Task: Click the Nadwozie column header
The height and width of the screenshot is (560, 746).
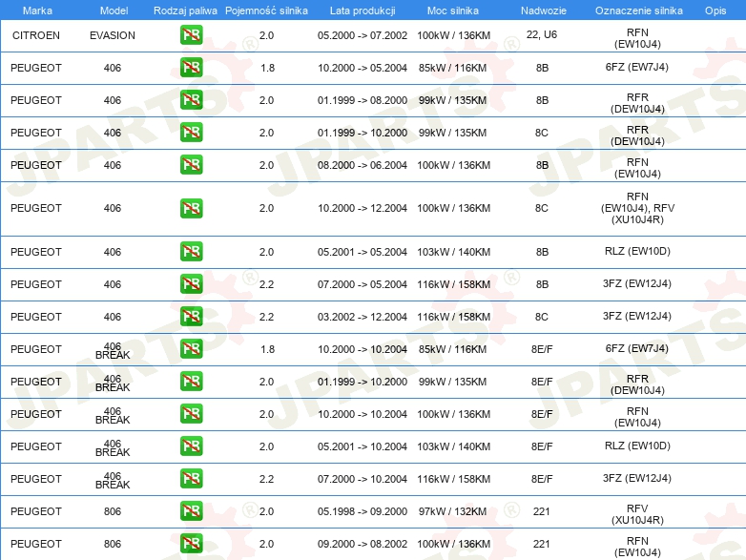Action: point(544,10)
